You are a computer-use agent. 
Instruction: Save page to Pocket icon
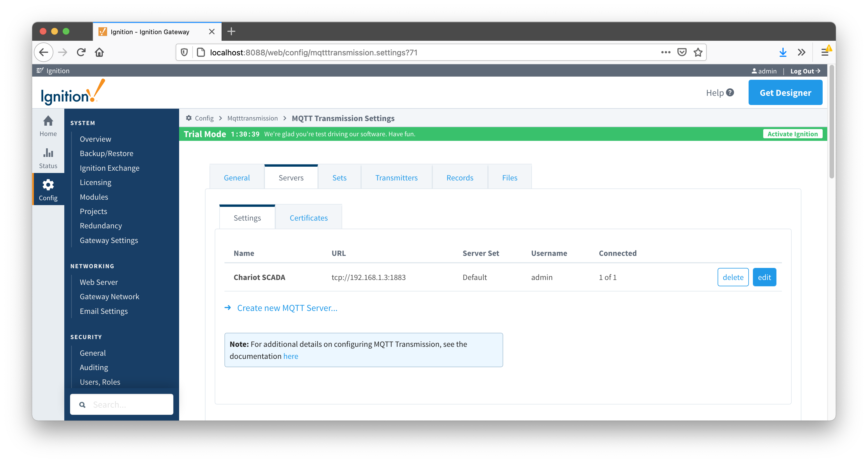tap(682, 52)
